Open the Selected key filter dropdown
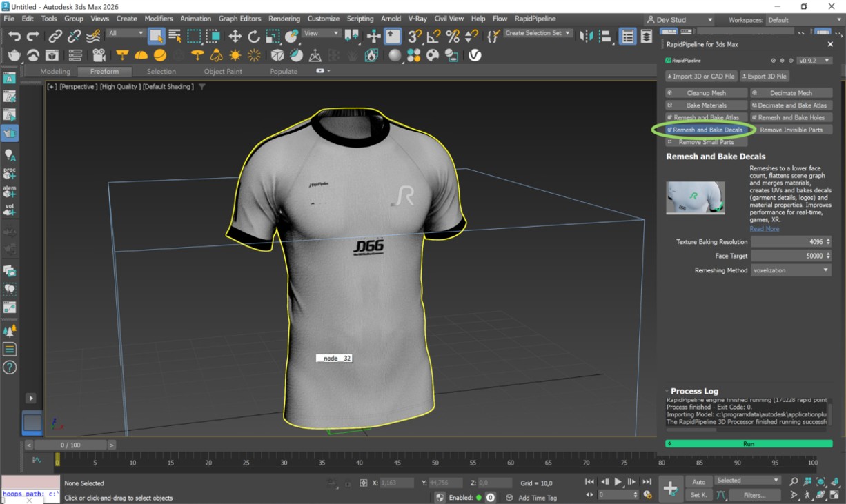This screenshot has width=846, height=504. tap(747, 481)
